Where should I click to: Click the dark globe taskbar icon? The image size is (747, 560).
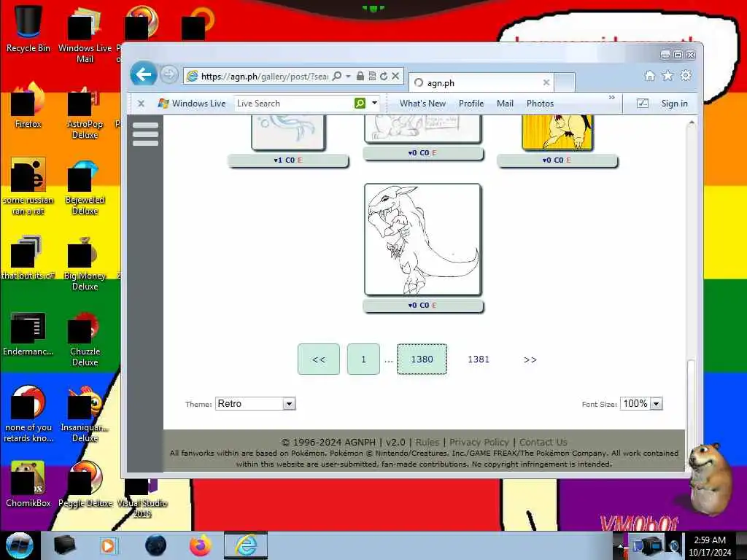156,545
